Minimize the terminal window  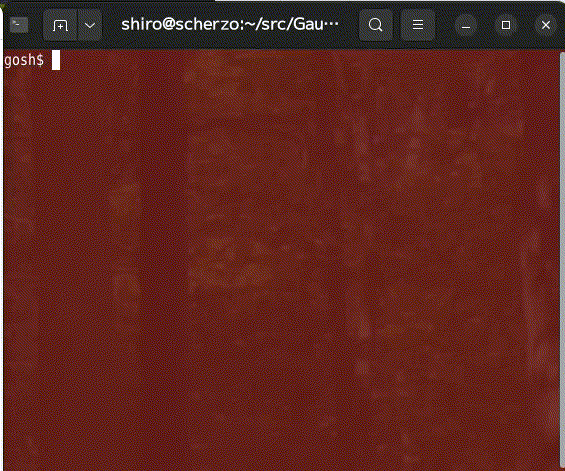466,25
